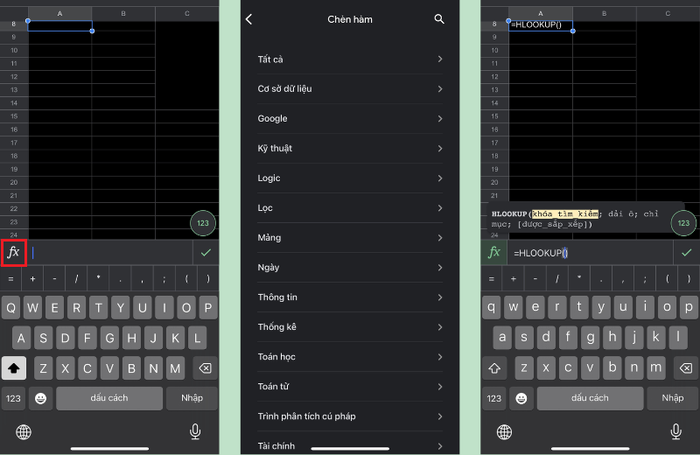Tap the minus key in right symbol row

(x=535, y=279)
